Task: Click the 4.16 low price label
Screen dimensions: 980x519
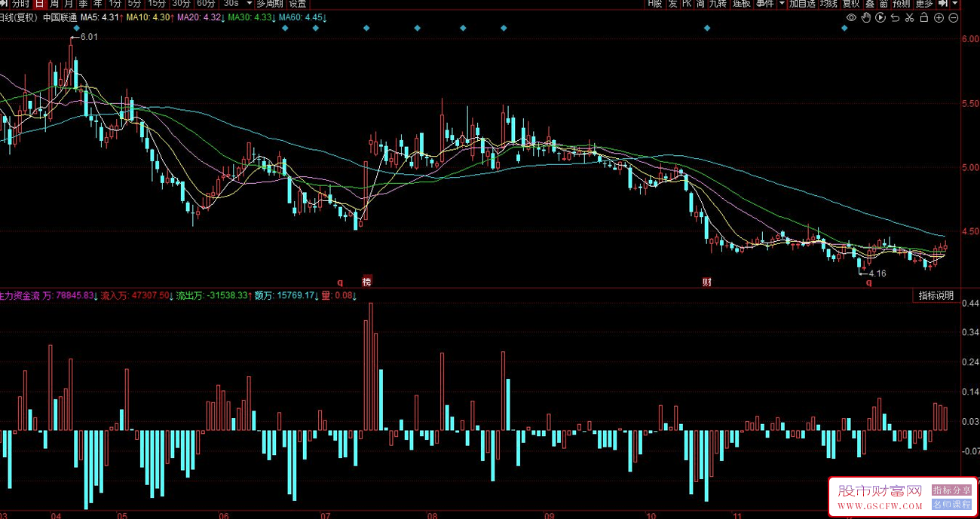Action: pyautogui.click(x=877, y=273)
